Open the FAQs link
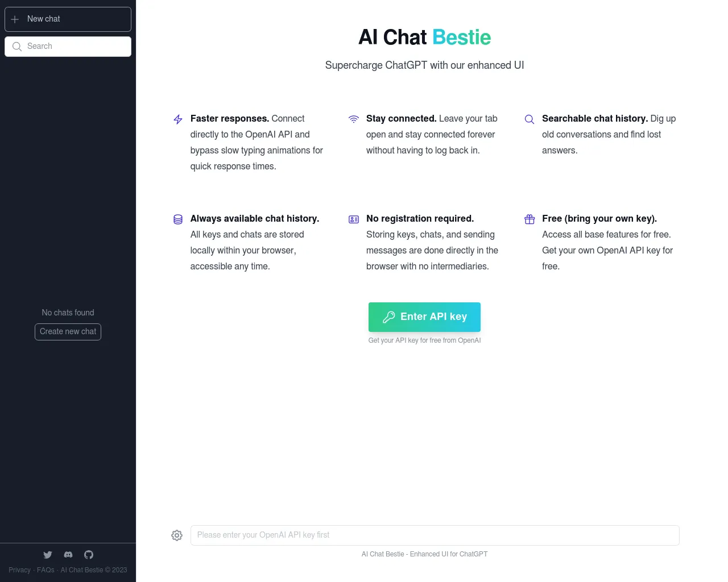728x582 pixels. pyautogui.click(x=45, y=569)
